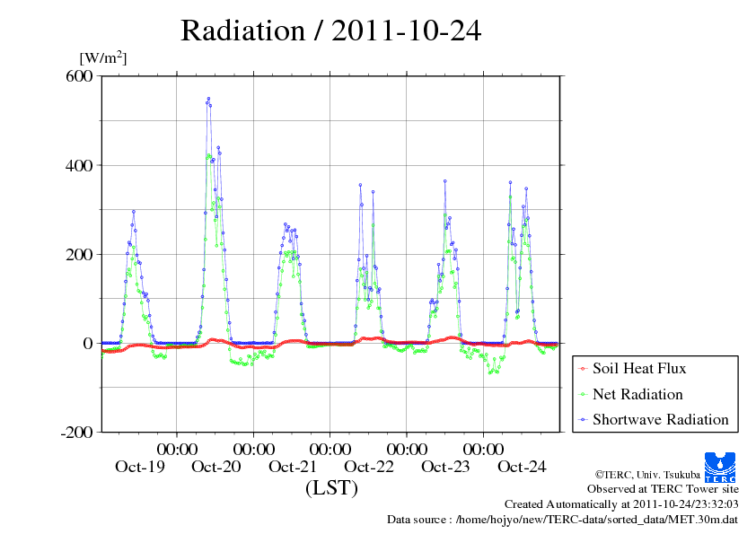Image resolution: width=756 pixels, height=534 pixels.
Task: Click the Oct-19 date label
Action: [140, 467]
